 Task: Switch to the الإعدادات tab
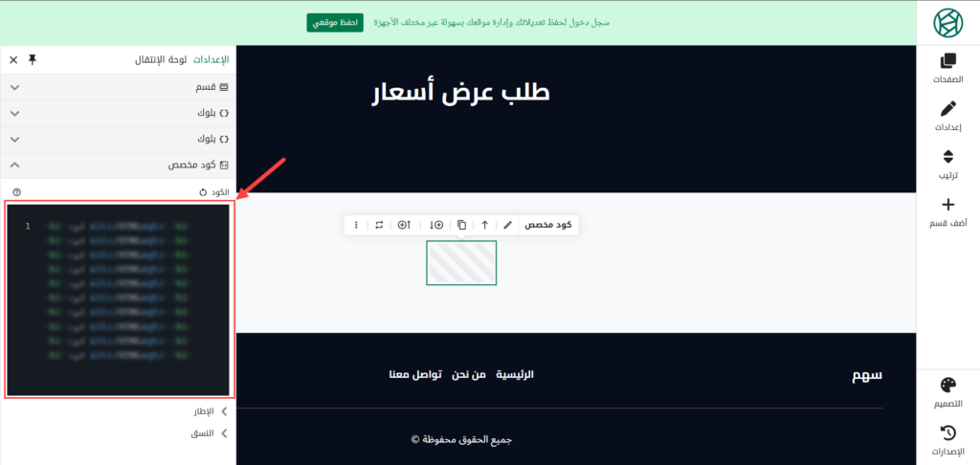click(211, 60)
